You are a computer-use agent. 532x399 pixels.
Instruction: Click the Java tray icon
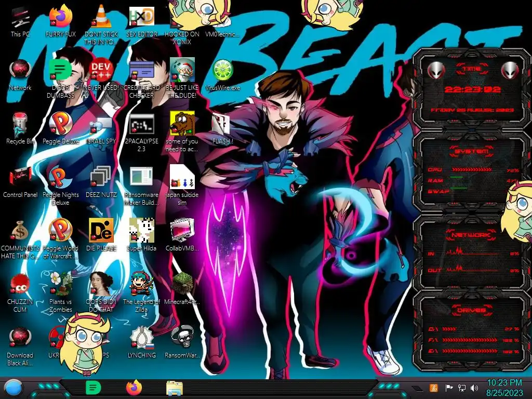point(434,388)
